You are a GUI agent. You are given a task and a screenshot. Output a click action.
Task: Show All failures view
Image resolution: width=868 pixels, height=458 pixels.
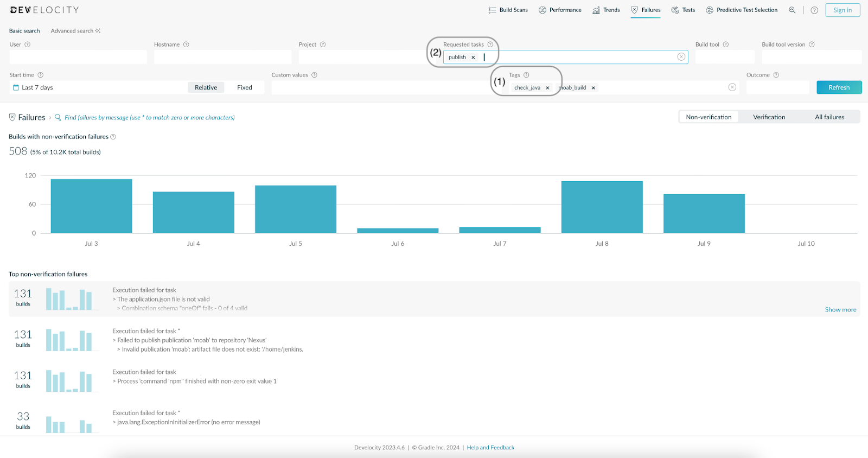pyautogui.click(x=829, y=117)
